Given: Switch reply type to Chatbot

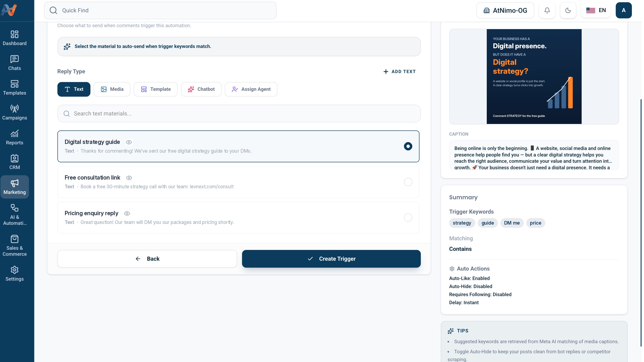Looking at the screenshot, I should click(x=201, y=89).
